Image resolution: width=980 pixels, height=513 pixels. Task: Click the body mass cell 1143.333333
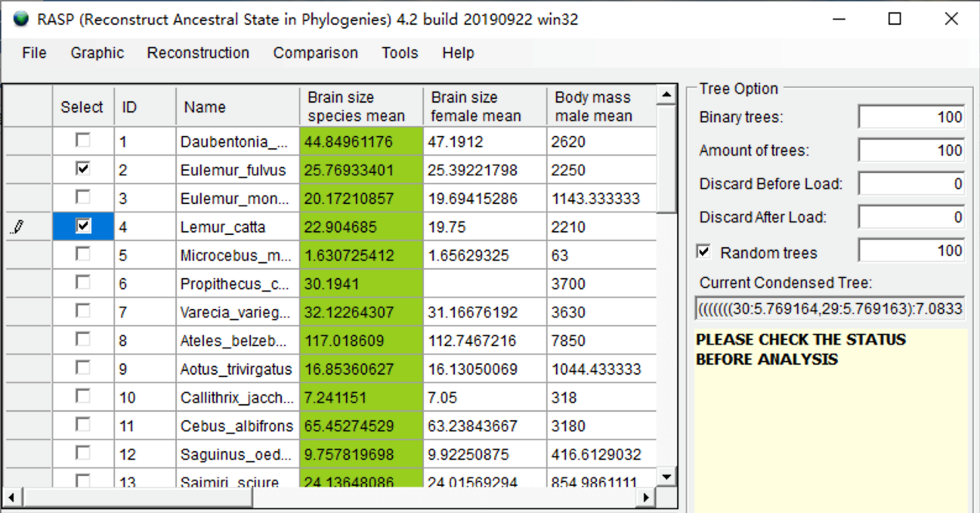pos(602,199)
